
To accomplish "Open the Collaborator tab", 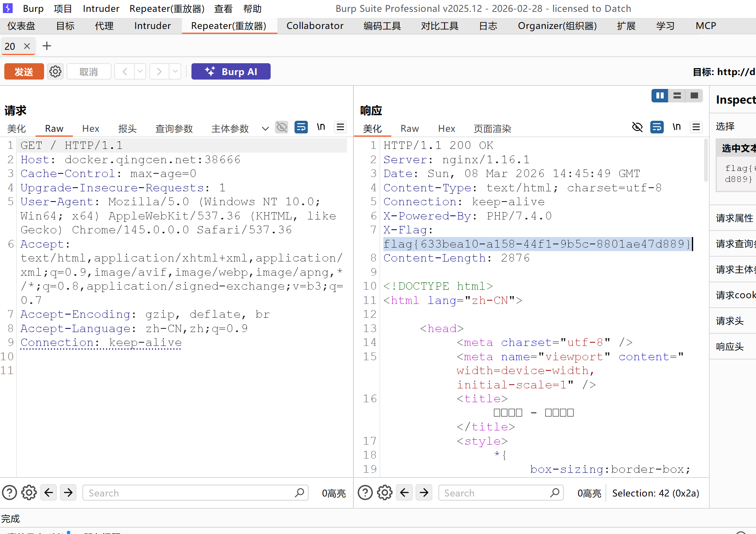I will pyautogui.click(x=315, y=26).
